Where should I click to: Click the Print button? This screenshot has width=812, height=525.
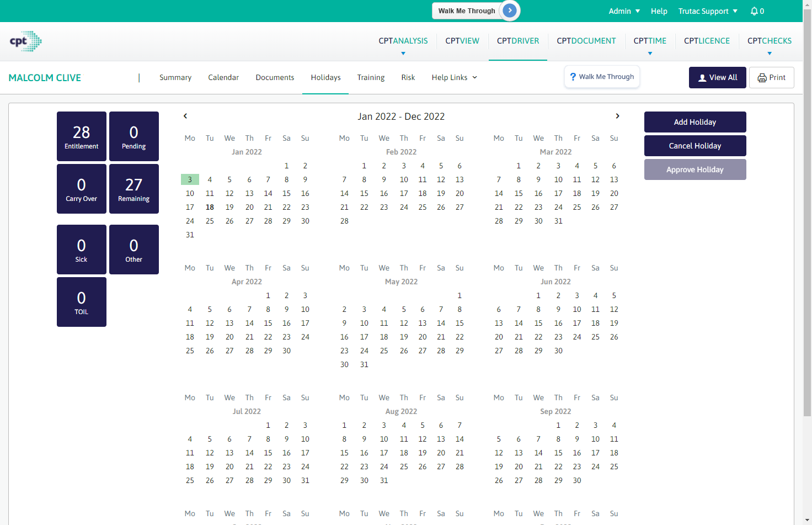pyautogui.click(x=771, y=78)
